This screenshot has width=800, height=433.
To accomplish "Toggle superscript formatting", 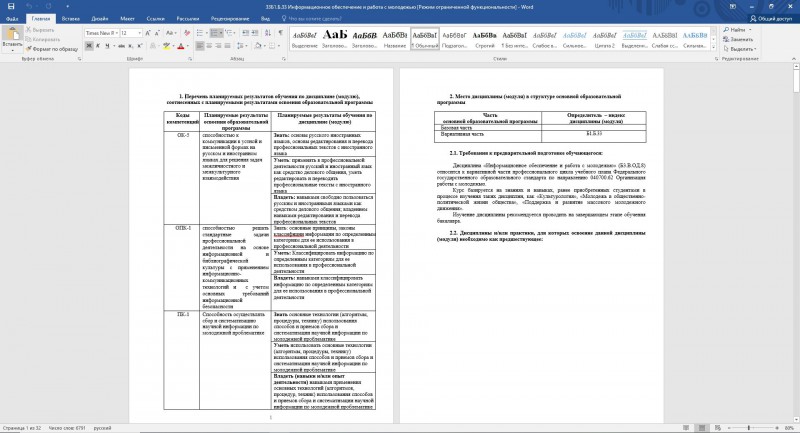I will (139, 46).
